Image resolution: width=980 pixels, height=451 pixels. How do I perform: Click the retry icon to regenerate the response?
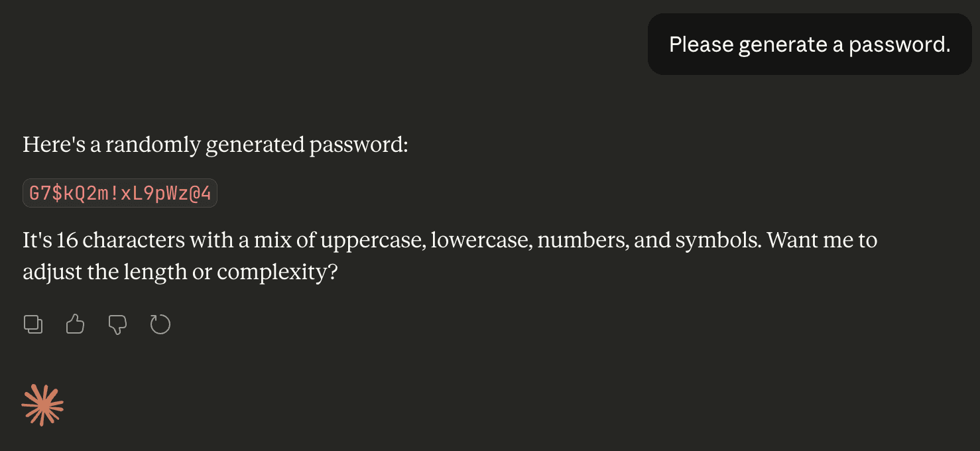(160, 324)
